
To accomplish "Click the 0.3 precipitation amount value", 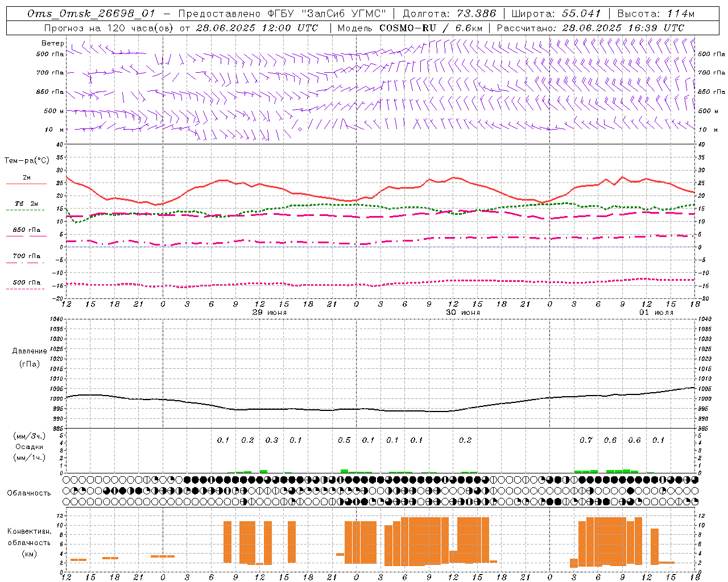I will click(272, 440).
